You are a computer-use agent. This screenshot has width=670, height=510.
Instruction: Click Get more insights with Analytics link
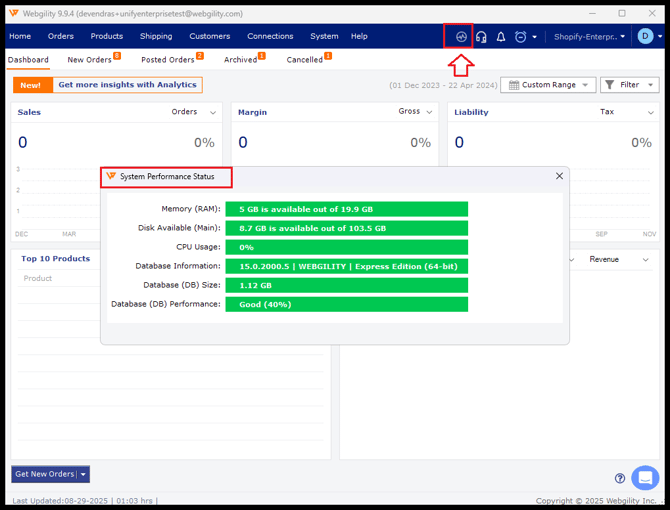click(x=127, y=85)
